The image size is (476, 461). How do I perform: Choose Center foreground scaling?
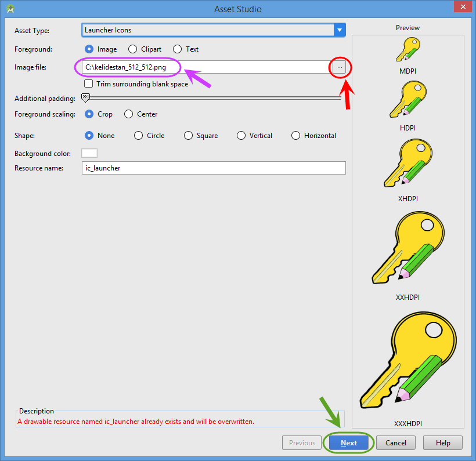[x=128, y=114]
